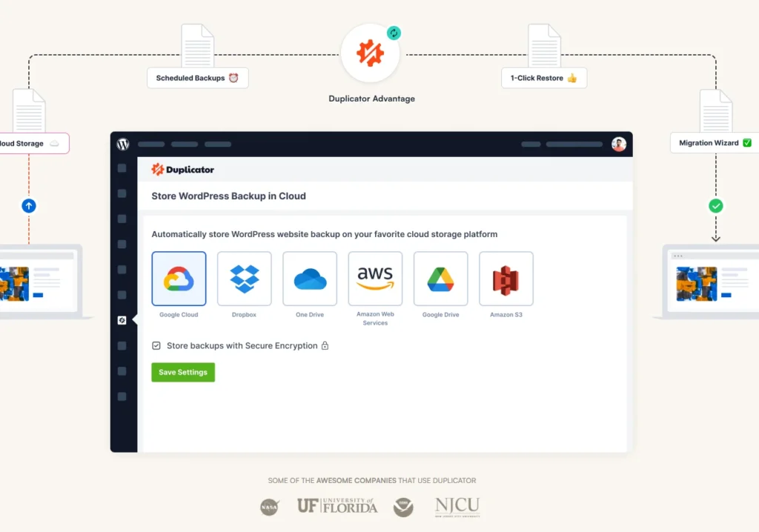
Task: Click the right laptop photo thumbnail
Action: [697, 284]
